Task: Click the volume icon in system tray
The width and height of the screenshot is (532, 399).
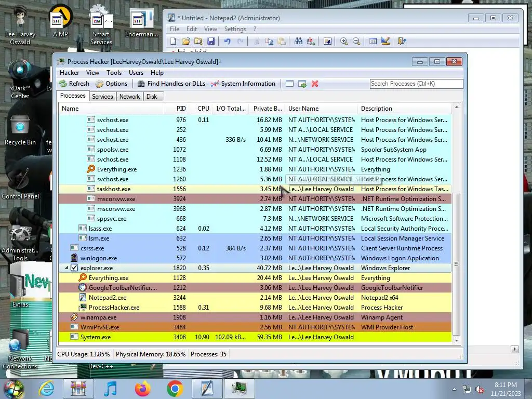Action: [480, 390]
